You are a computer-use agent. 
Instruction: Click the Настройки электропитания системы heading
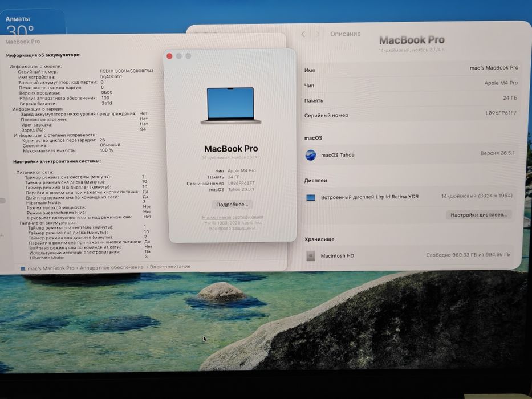[x=57, y=161]
